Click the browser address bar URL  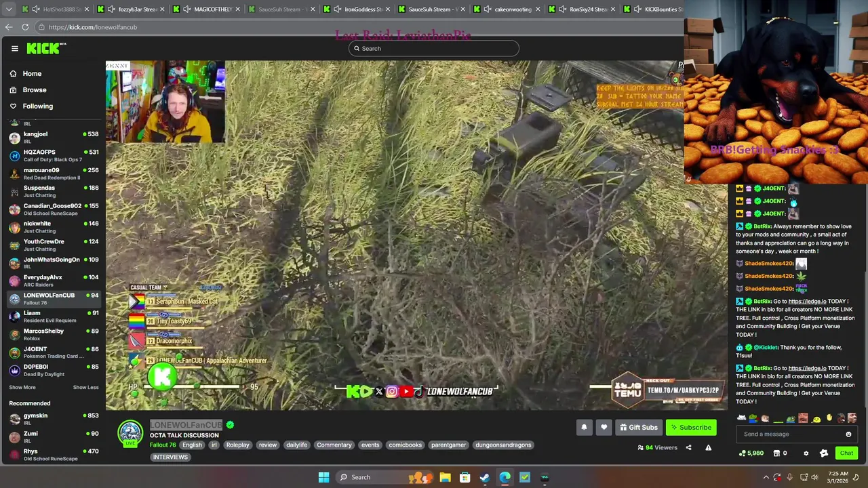click(x=93, y=27)
